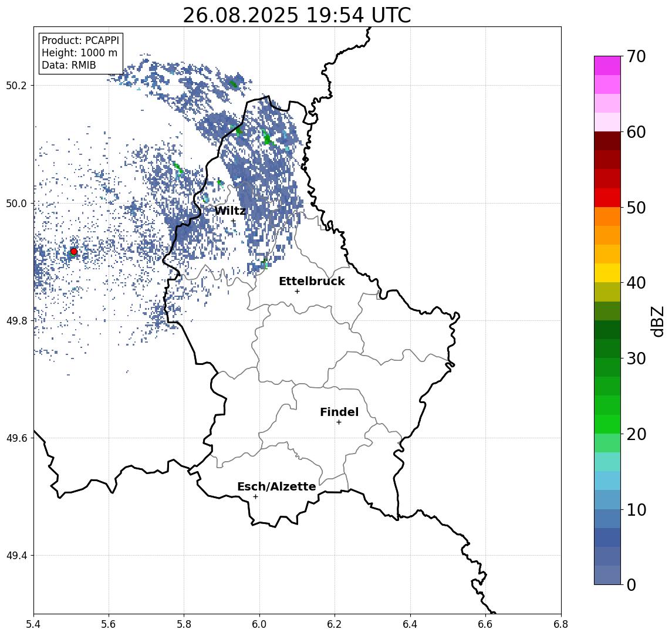Click the timestamp title 26.08.2025 19:54 UTC
The image size is (672, 636).
point(297,15)
